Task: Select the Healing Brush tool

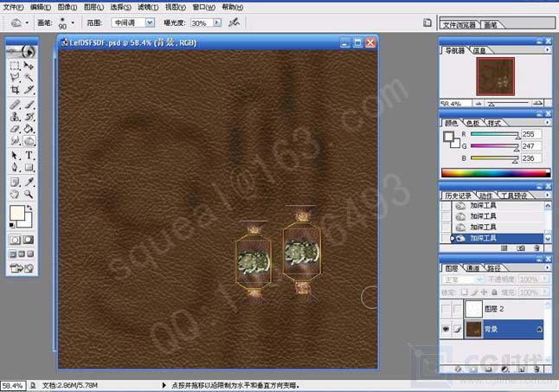Action: (15, 105)
